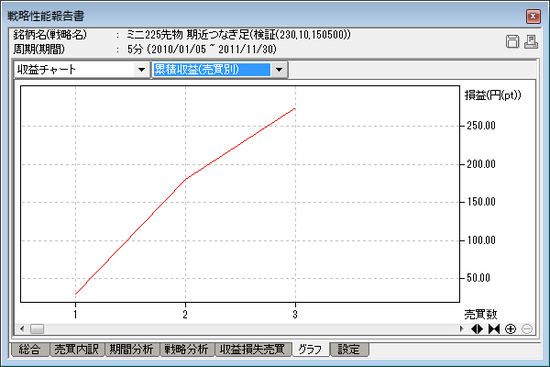Image resolution: width=550 pixels, height=367 pixels.
Task: Click the expand chart horizontally icon
Action: pyautogui.click(x=477, y=329)
